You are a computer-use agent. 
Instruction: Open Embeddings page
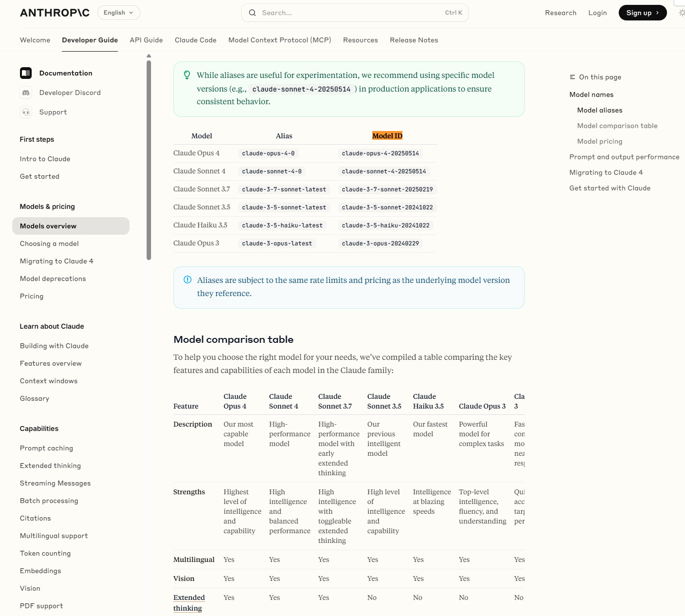tap(40, 571)
